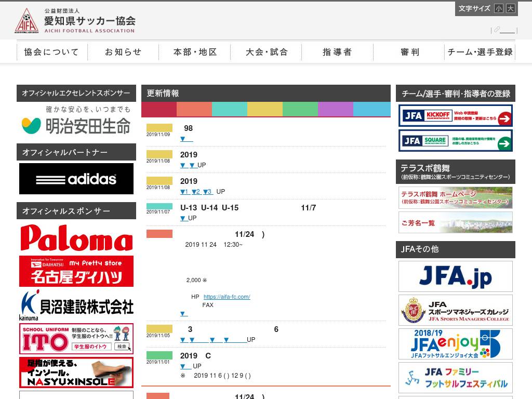The height and width of the screenshot is (399, 532).
Task: Select the green category filter swatch
Action: pos(300,109)
